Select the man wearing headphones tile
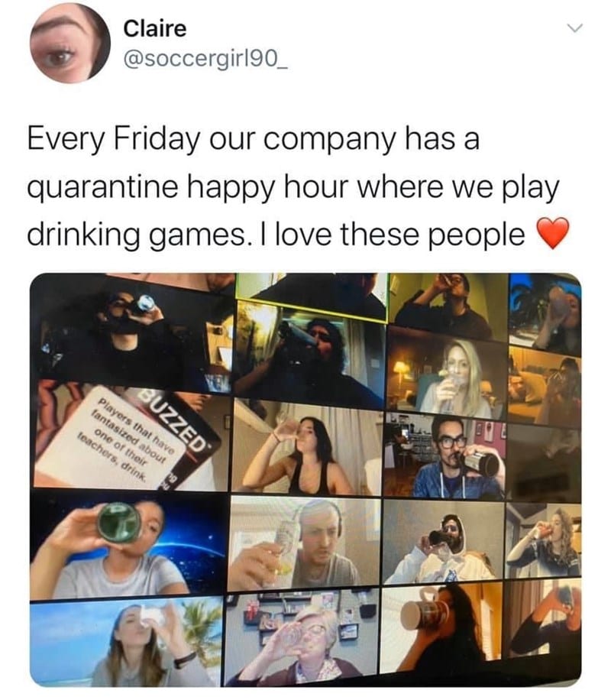This screenshot has width=611, height=700. [305, 543]
